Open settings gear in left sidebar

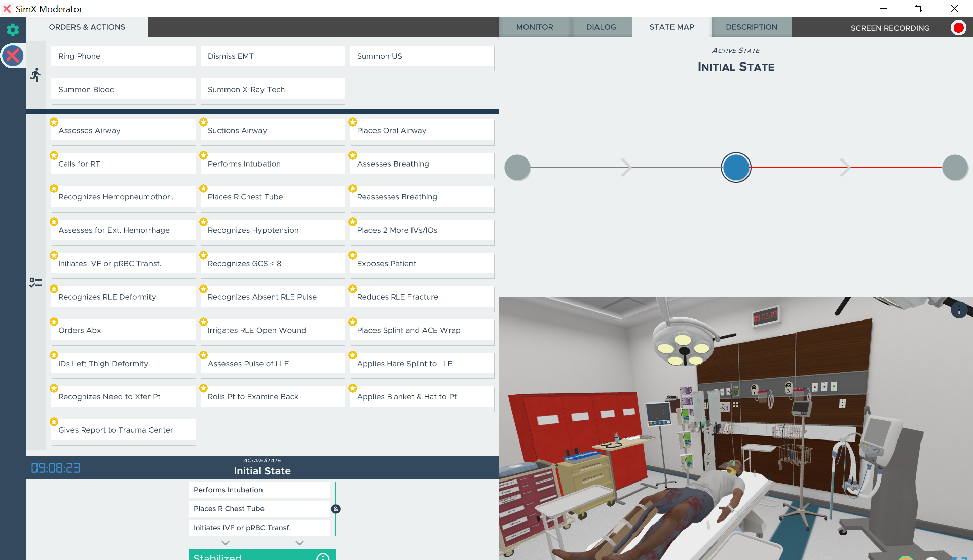click(x=13, y=30)
